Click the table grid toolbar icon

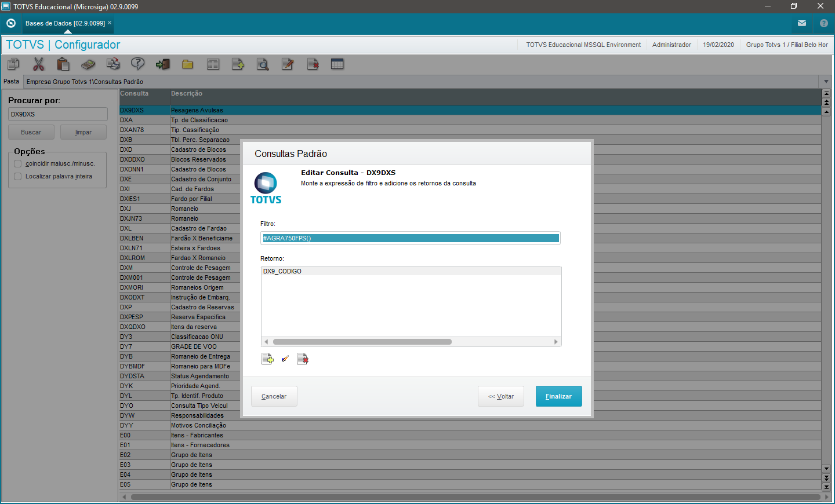point(337,64)
